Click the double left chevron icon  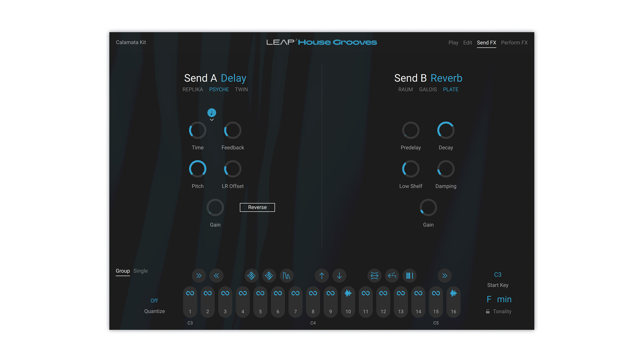pyautogui.click(x=216, y=276)
